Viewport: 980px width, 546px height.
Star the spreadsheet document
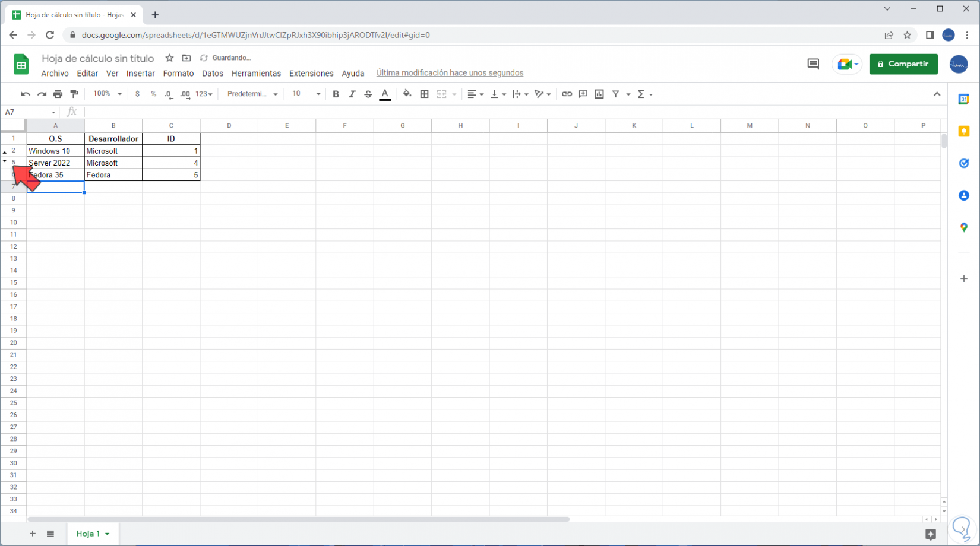click(169, 58)
